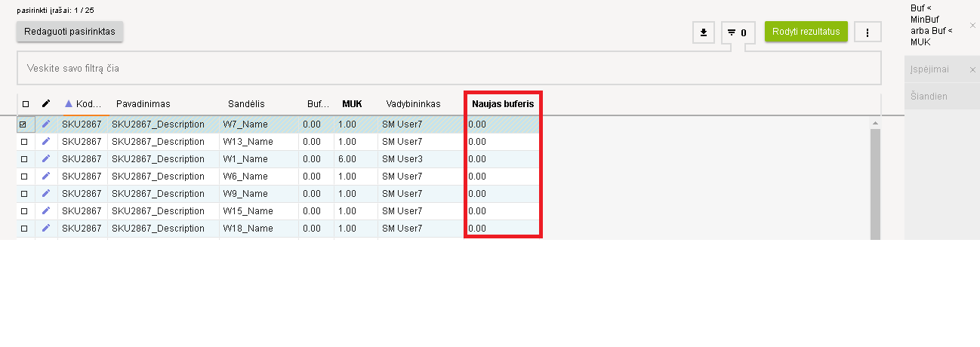Edit the W1_Name row via pencil icon
Image resolution: width=980 pixels, height=347 pixels.
coord(45,158)
